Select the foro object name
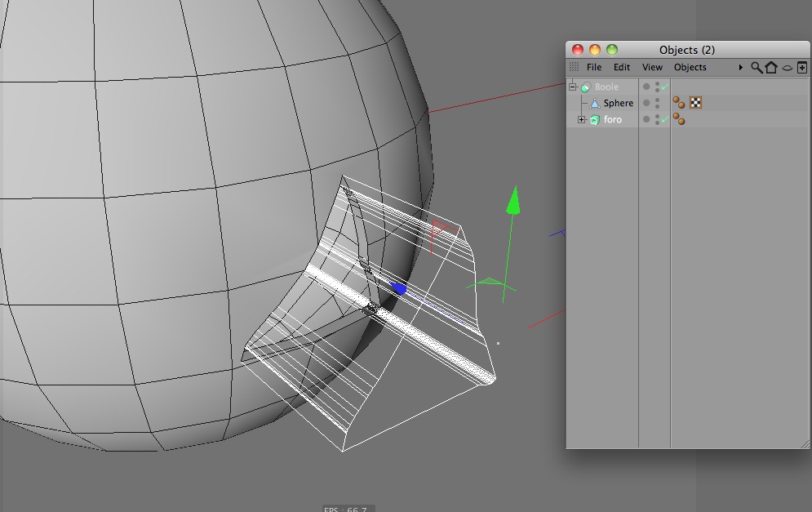 coord(613,120)
